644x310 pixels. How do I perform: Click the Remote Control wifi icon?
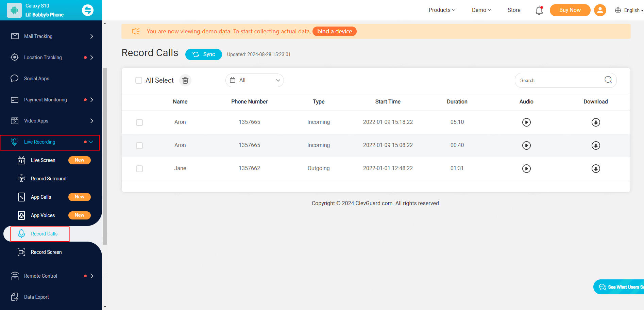(x=15, y=276)
